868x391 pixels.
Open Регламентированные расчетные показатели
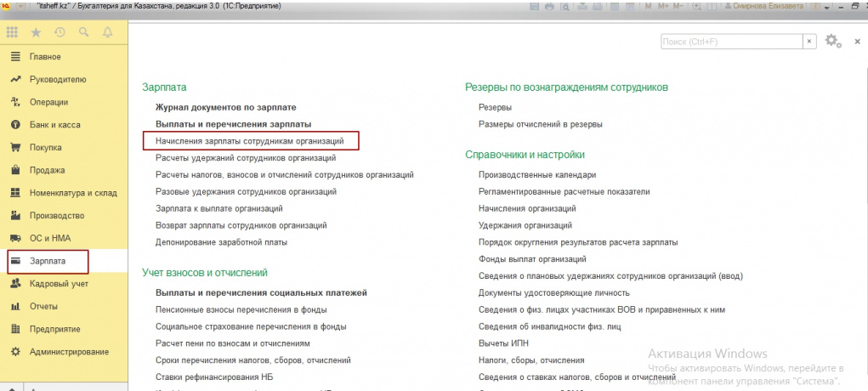coord(564,191)
